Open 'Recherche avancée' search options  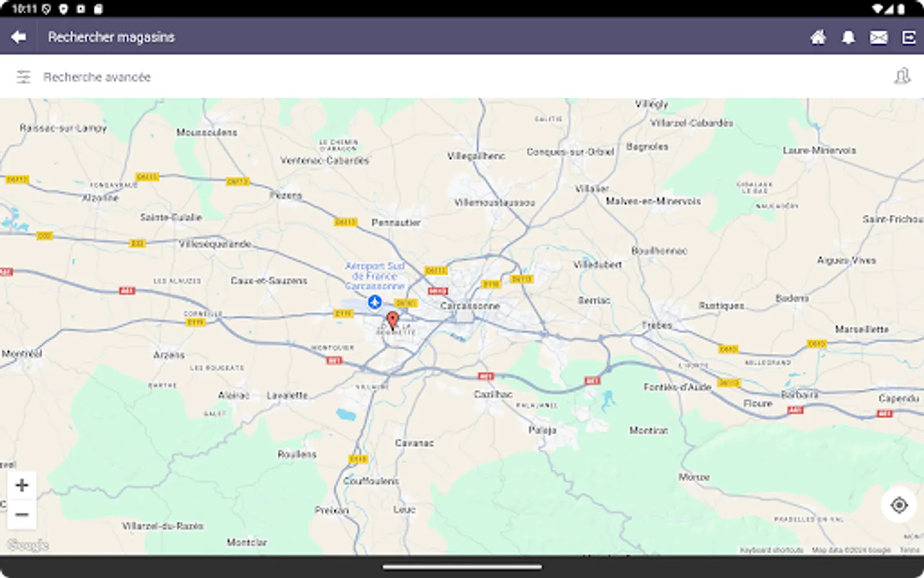click(x=96, y=76)
